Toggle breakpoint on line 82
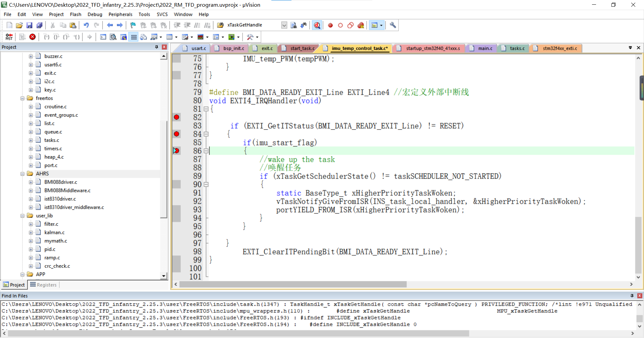Viewport: 644px width, 338px height. click(176, 117)
